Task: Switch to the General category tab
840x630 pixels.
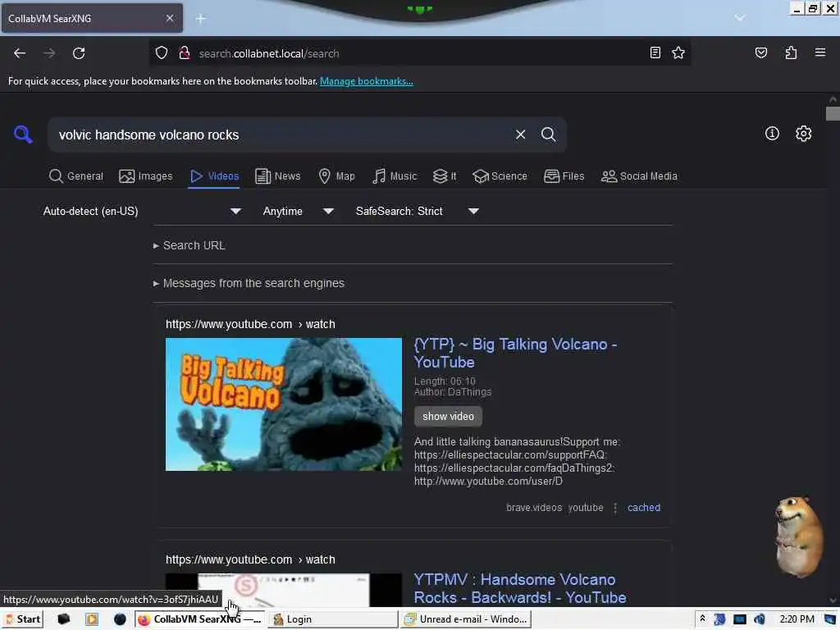Action: 76,176
